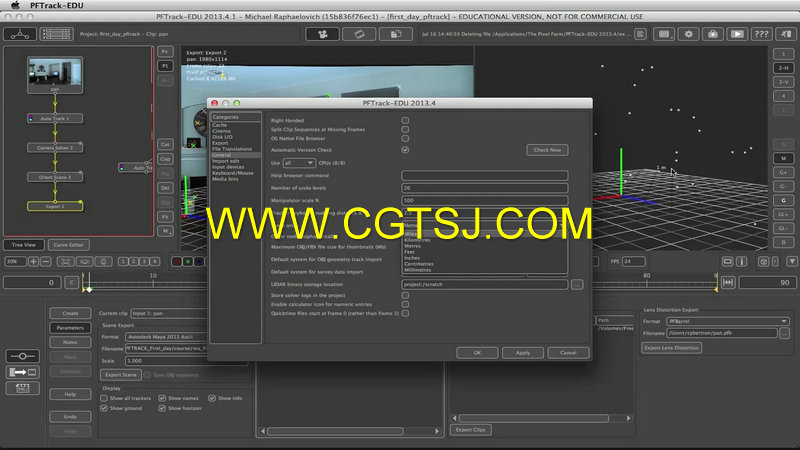Image resolution: width=800 pixels, height=450 pixels.
Task: Toggle the G button in viewport sidebar
Action: pos(783,200)
